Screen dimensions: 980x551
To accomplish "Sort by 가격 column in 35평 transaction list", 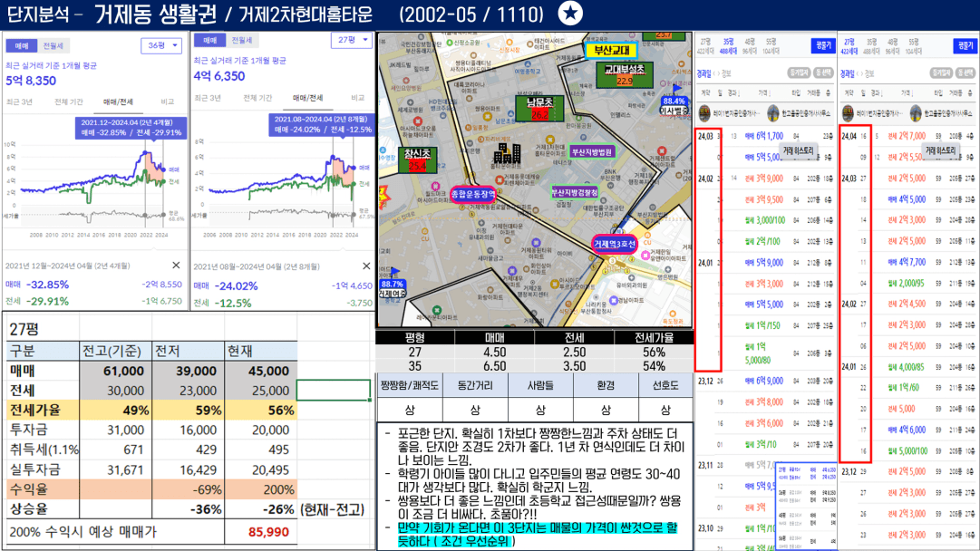I will coord(764,93).
